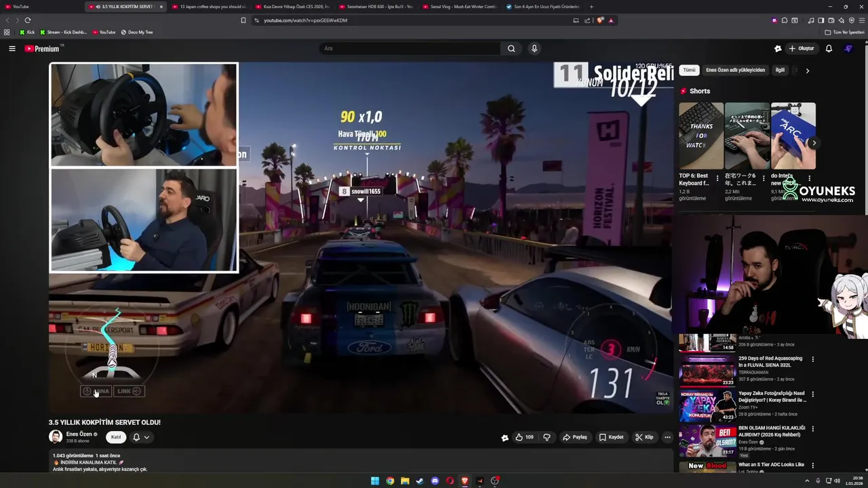868x488 pixels.
Task: Click the 'Katıl' join button
Action: (116, 437)
